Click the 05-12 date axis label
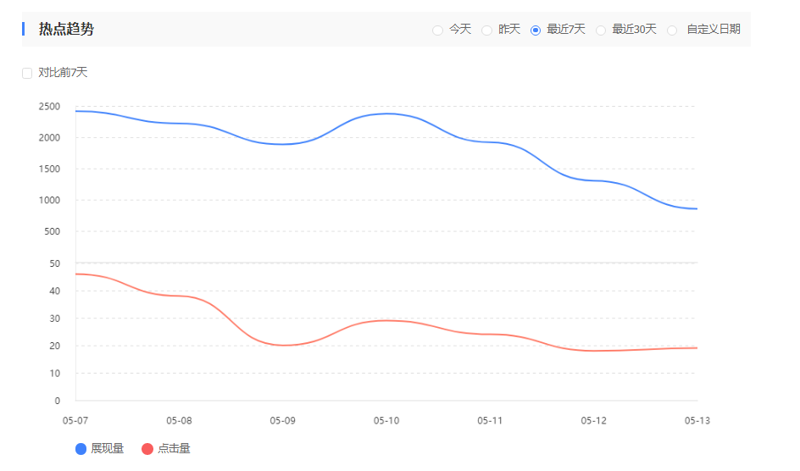Image resolution: width=800 pixels, height=471 pixels. (x=594, y=421)
